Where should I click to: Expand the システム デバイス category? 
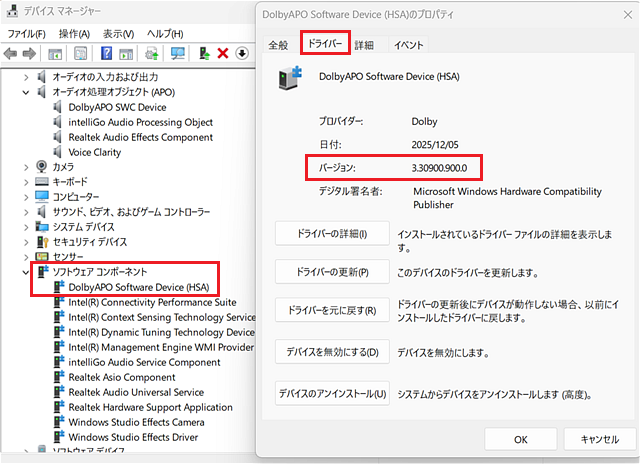26,227
